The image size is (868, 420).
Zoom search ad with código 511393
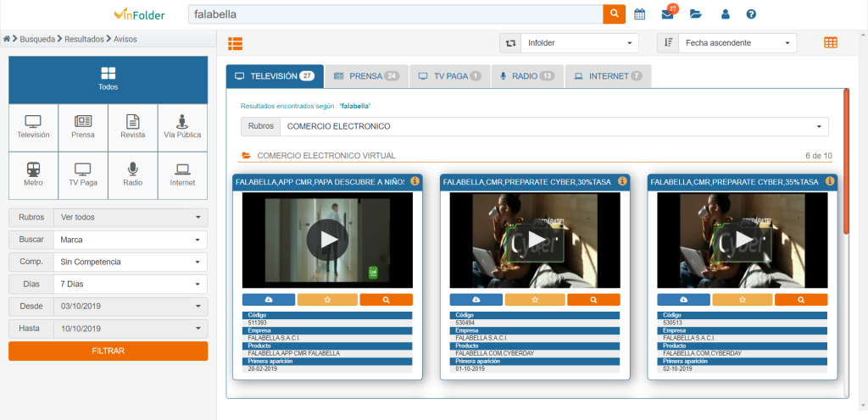coord(387,300)
